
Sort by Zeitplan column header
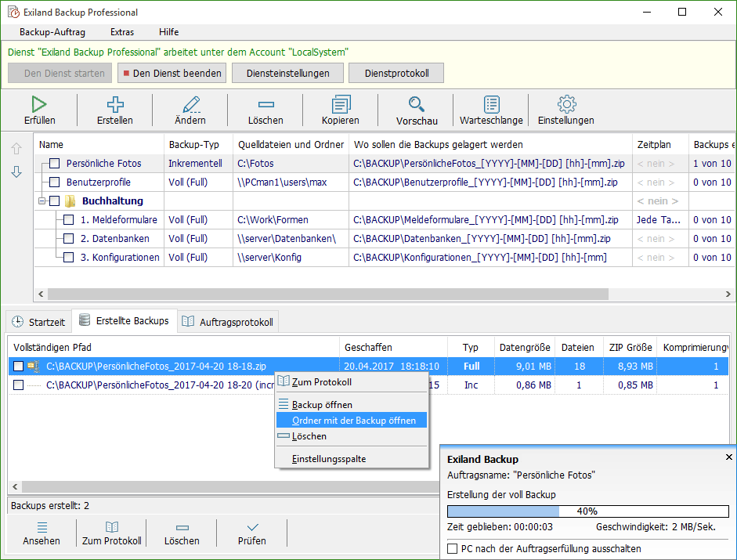[x=660, y=145]
